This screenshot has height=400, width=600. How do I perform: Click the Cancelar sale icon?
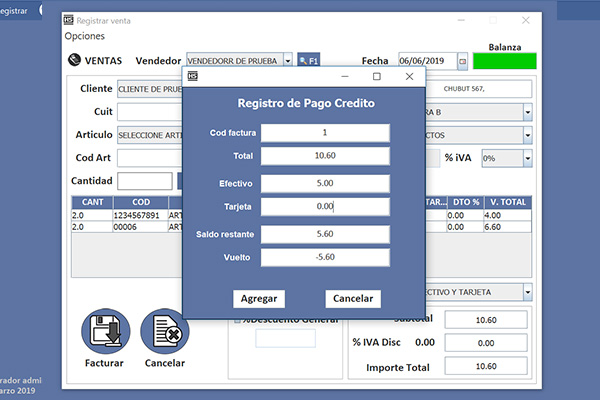(x=165, y=330)
